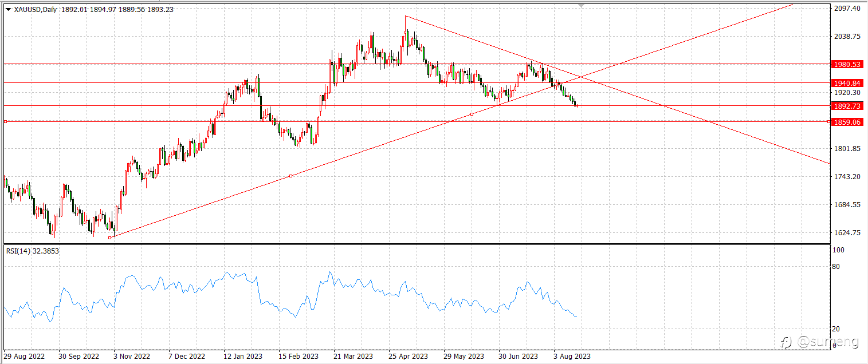Click the 1624.75 price axis value
The width and height of the screenshot is (868, 364).
pos(848,233)
